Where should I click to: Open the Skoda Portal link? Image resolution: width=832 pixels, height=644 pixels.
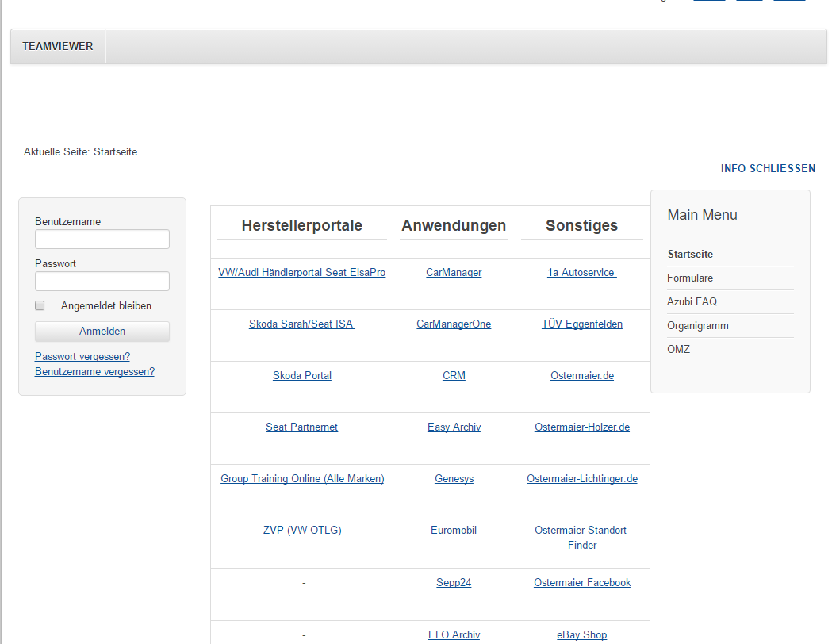pyautogui.click(x=302, y=375)
